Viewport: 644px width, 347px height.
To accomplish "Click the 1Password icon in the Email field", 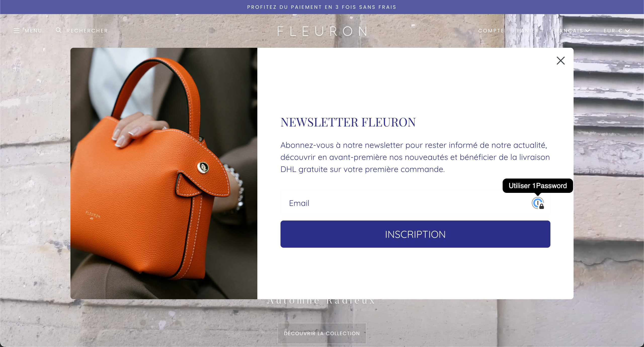I will (538, 203).
